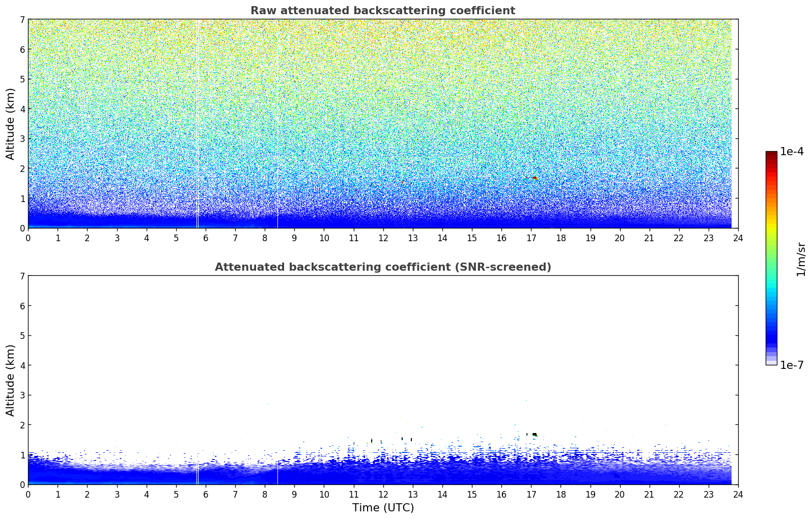Click the colorbar unit label '1/m/sr'
Viewport: 812px width, 519px height.
(801, 259)
